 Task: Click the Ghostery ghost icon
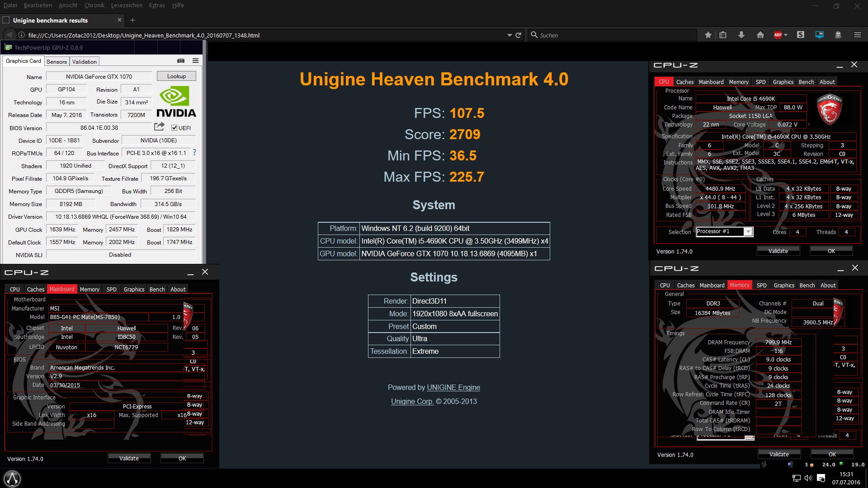tap(838, 35)
